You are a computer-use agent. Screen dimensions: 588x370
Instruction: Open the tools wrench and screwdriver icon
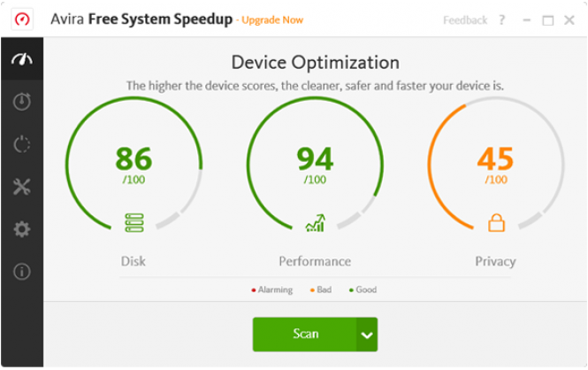click(x=22, y=187)
